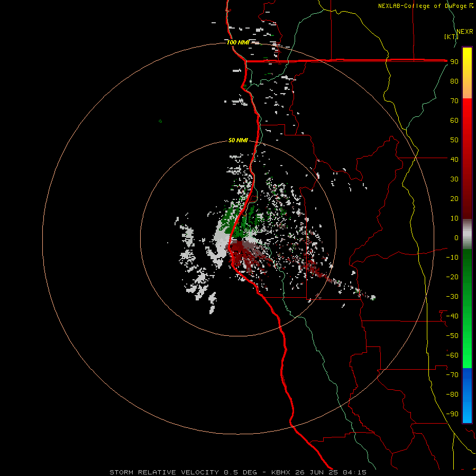Click the positive 20 scale value

coord(454,198)
